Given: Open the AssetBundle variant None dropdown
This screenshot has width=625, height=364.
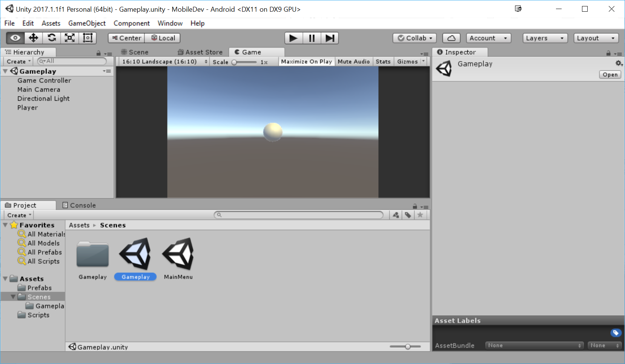Looking at the screenshot, I should click(605, 346).
